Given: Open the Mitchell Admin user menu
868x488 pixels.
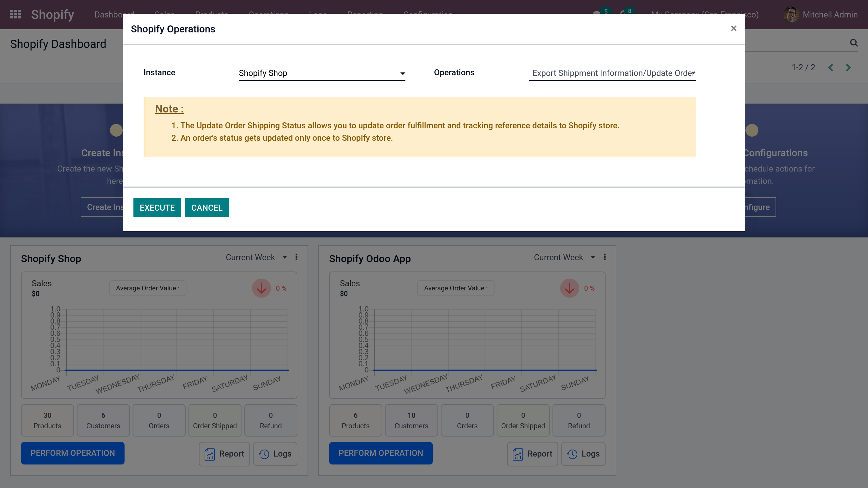Looking at the screenshot, I should (x=820, y=15).
